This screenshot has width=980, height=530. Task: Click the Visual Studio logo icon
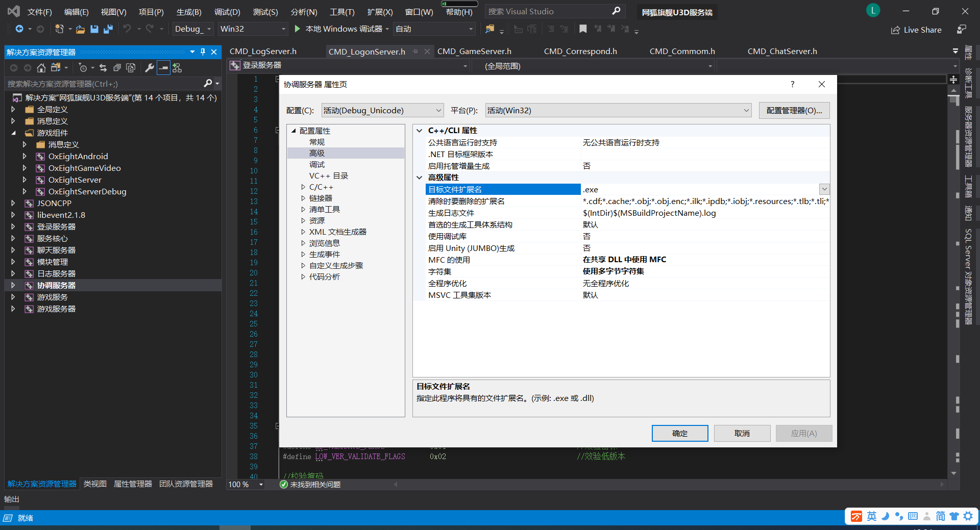click(14, 11)
